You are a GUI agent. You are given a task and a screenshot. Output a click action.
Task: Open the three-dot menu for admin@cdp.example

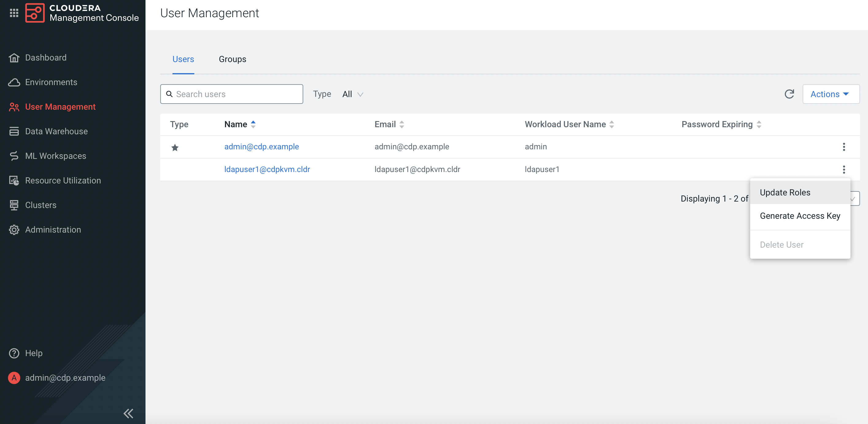844,147
